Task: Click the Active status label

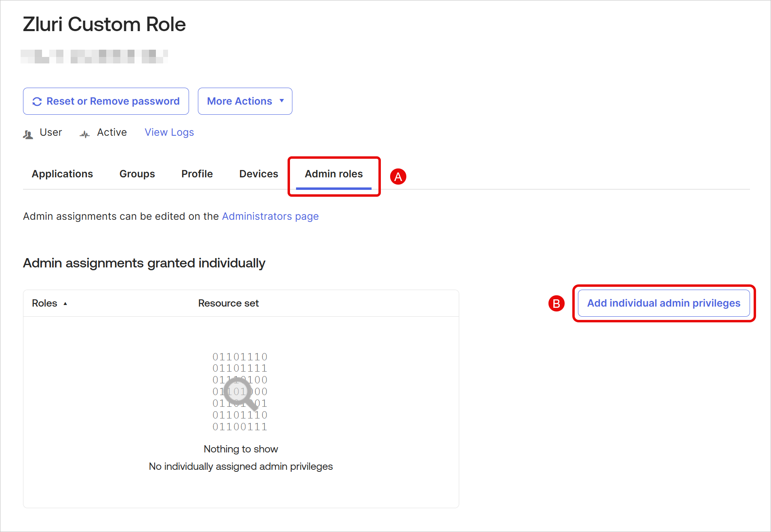Action: pos(112,132)
